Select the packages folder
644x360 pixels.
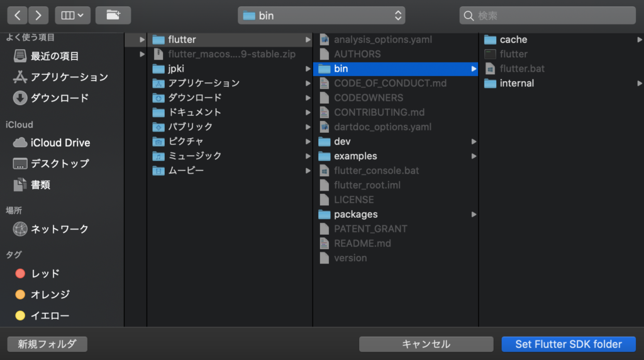click(396, 214)
